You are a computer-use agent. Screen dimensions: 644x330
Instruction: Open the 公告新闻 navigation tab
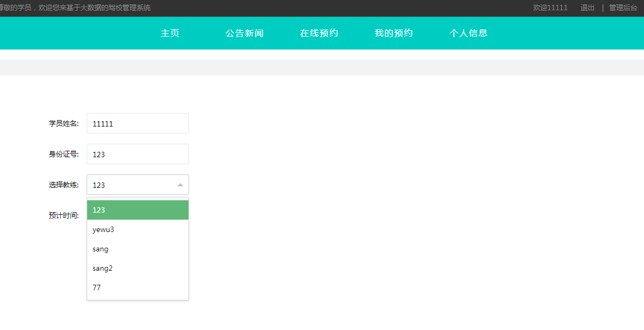pyautogui.click(x=244, y=33)
